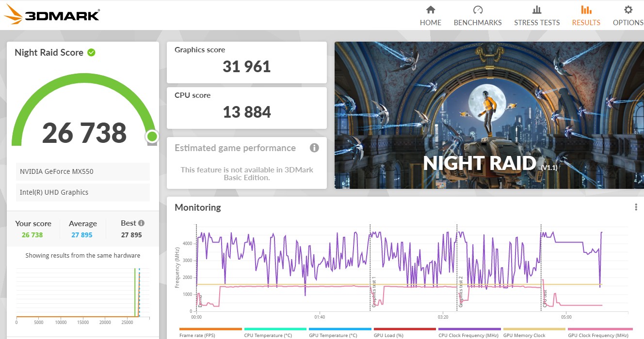
Task: Open the OPTIONS section
Action: coord(628,15)
